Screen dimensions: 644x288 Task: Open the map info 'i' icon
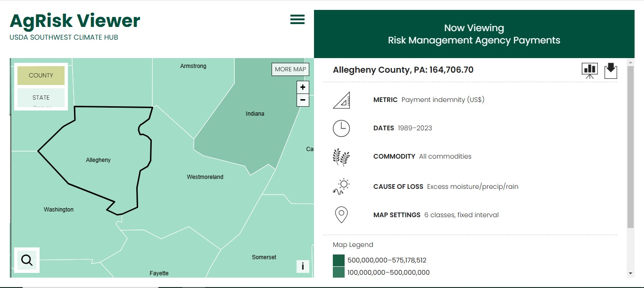pos(303,266)
